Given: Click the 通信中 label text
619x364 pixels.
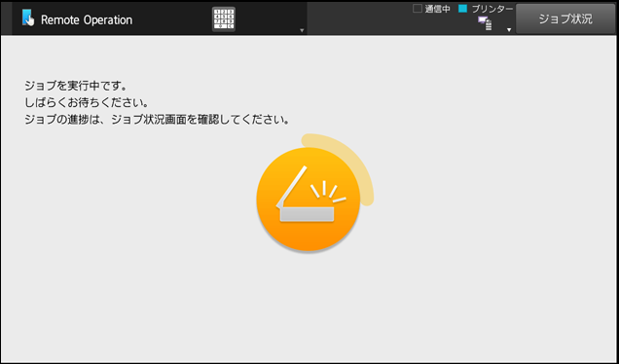Looking at the screenshot, I should [437, 9].
